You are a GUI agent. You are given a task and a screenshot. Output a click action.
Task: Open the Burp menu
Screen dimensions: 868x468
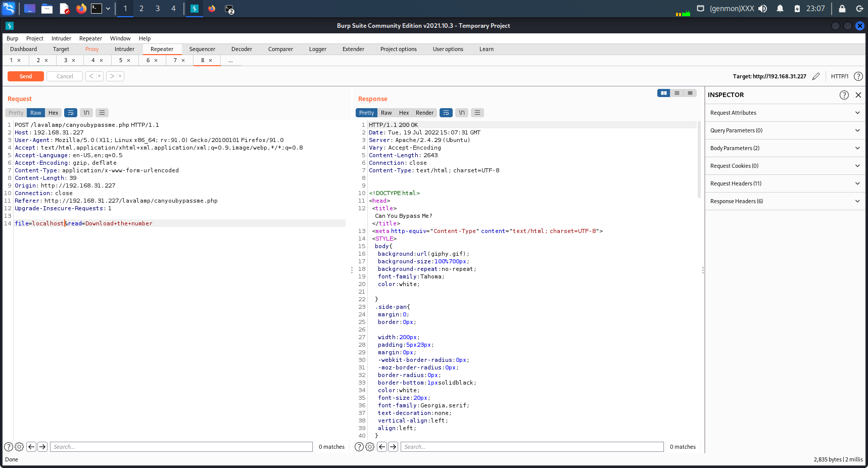pos(13,38)
